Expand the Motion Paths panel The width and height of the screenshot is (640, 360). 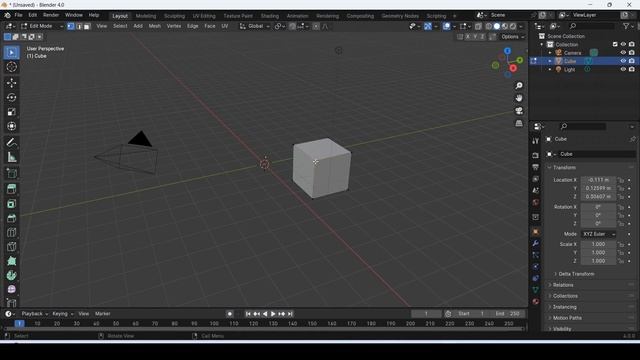click(x=567, y=318)
